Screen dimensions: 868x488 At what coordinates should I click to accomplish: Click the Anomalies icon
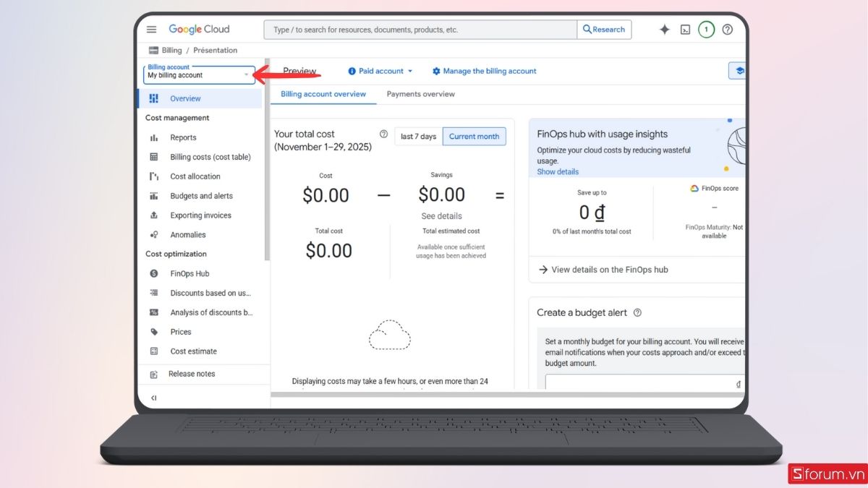tap(153, 235)
